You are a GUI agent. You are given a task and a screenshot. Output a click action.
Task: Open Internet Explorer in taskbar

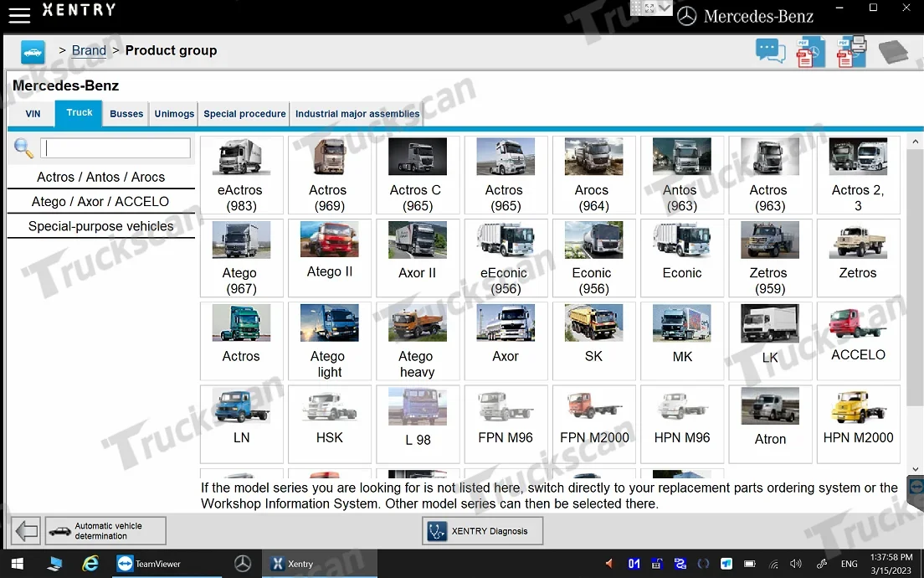[x=90, y=564]
